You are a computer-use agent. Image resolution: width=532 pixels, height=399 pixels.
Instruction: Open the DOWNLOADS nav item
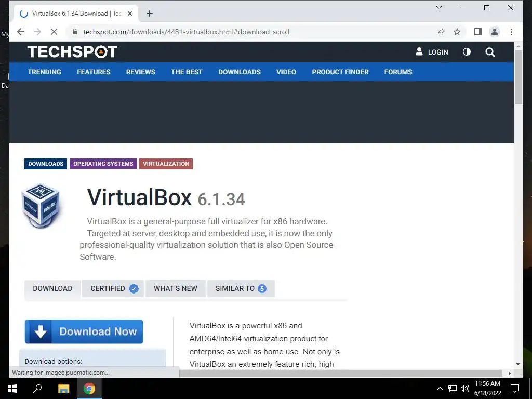[240, 72]
